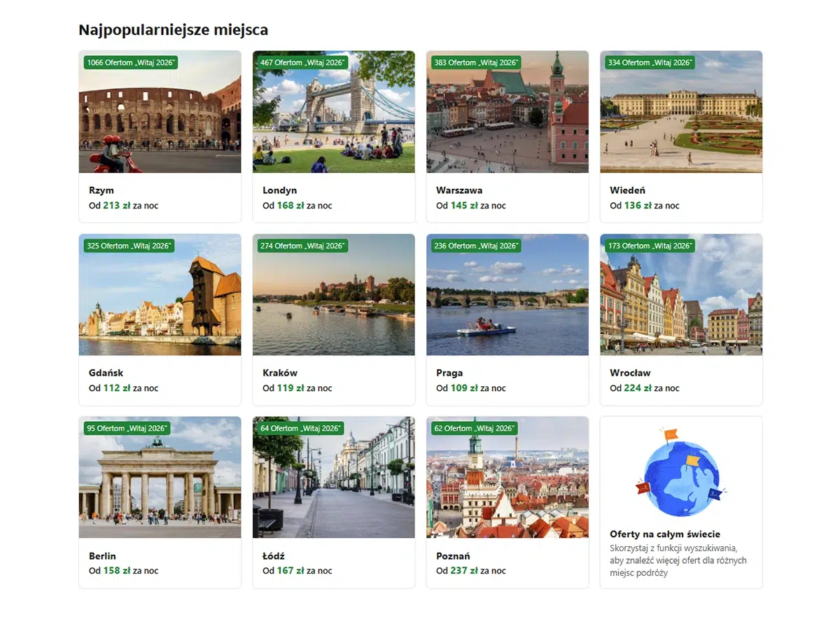
Task: Open the Kraków river castle photo
Action: (x=333, y=295)
